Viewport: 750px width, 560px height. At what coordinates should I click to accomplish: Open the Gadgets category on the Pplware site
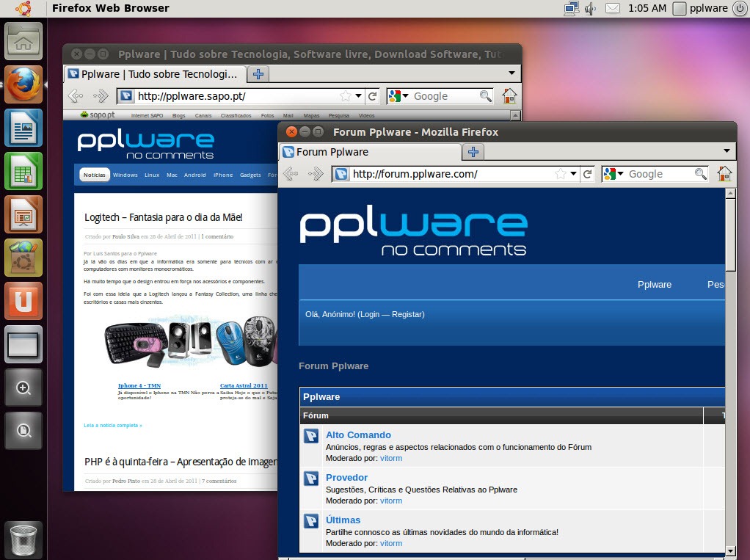pos(251,175)
